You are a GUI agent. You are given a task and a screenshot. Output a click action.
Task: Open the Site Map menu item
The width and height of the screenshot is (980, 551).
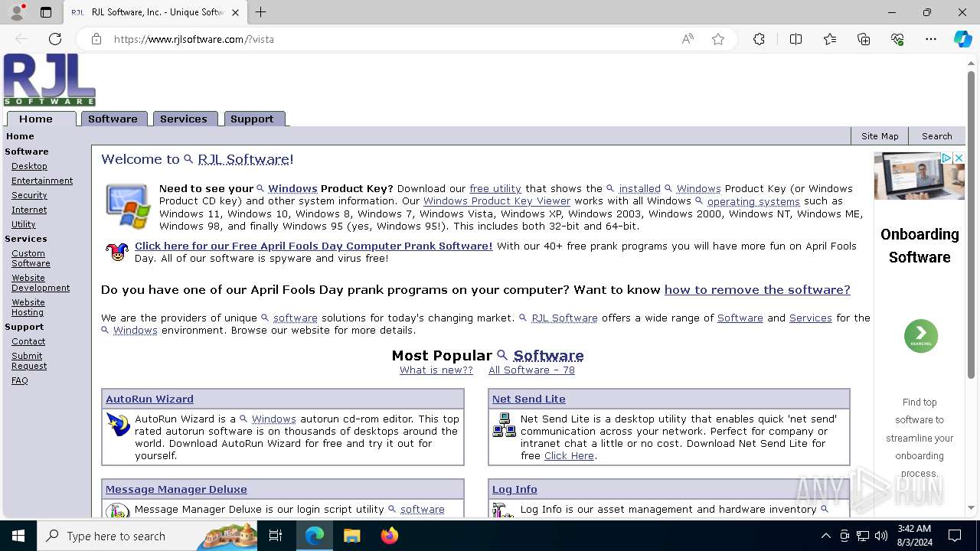point(880,136)
